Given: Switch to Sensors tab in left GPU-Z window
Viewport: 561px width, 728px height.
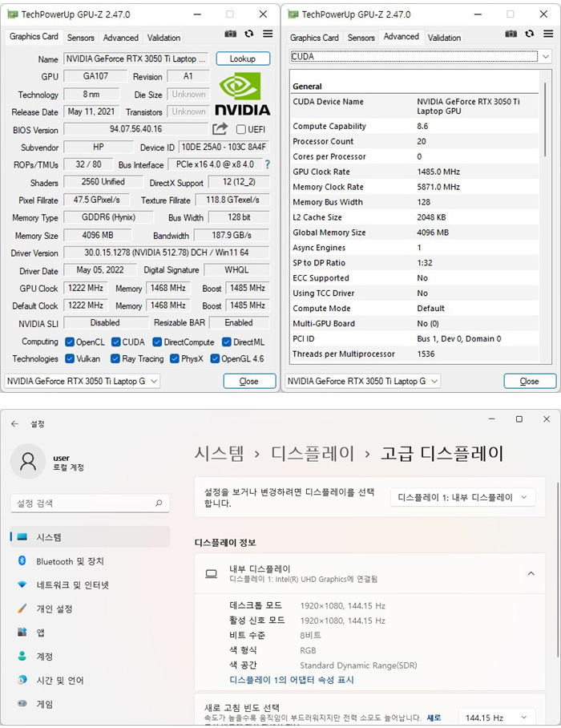Looking at the screenshot, I should [81, 38].
